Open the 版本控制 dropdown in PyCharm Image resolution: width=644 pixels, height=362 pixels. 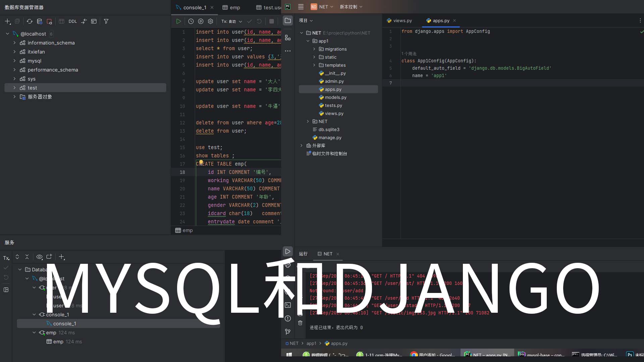click(351, 7)
